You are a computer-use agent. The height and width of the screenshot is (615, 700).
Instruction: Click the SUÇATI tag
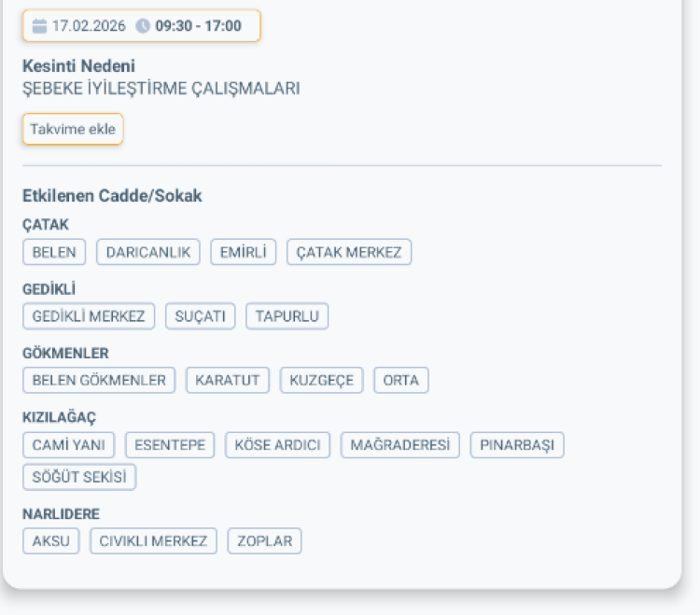click(x=201, y=316)
